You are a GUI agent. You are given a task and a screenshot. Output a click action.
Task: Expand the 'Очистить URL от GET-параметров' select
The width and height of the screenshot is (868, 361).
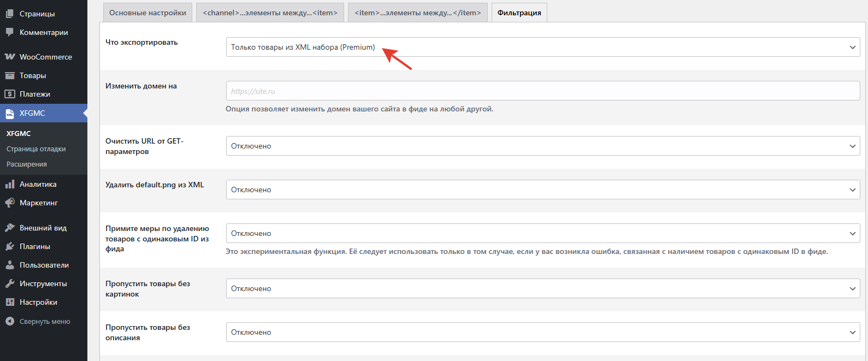pyautogui.click(x=542, y=146)
